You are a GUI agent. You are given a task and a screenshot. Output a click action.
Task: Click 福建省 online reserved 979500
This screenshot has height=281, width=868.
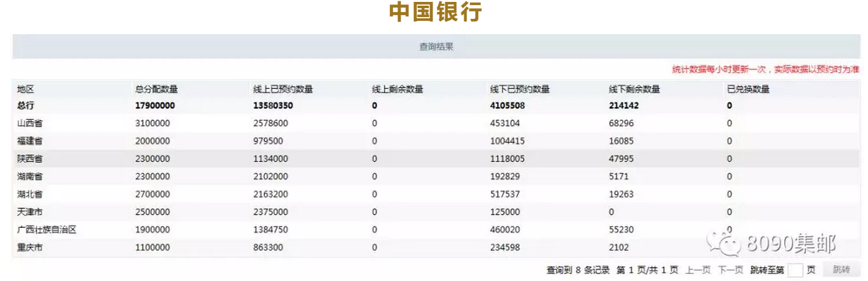[268, 141]
